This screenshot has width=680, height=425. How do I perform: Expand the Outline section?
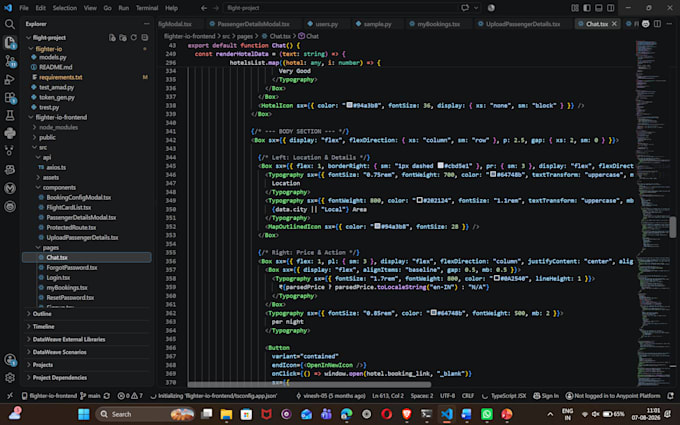pyautogui.click(x=42, y=314)
